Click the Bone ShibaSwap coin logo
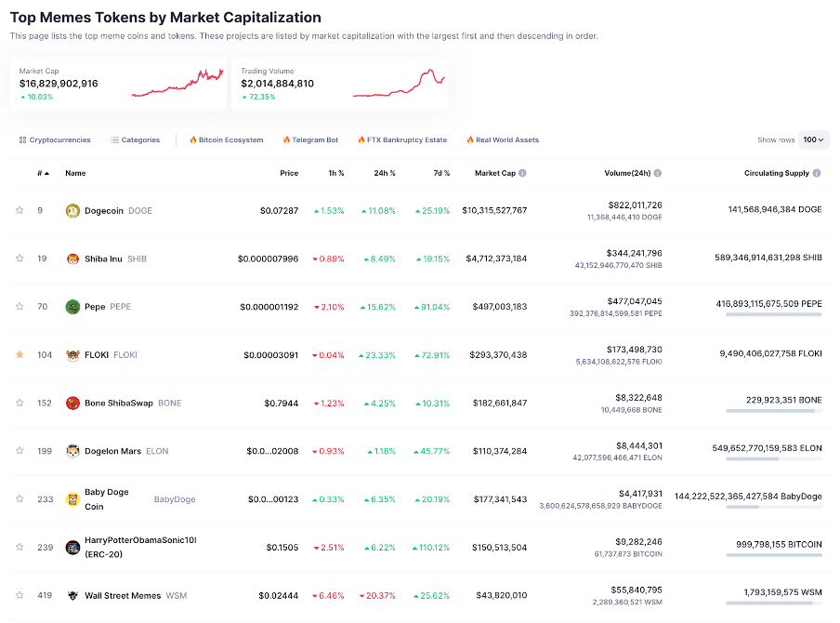The image size is (840, 623). (72, 404)
